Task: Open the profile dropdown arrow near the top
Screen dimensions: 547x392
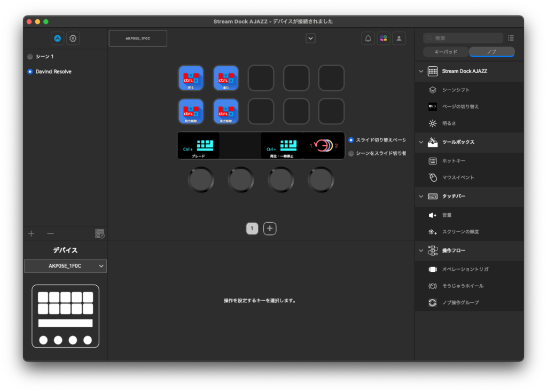Action: [310, 38]
